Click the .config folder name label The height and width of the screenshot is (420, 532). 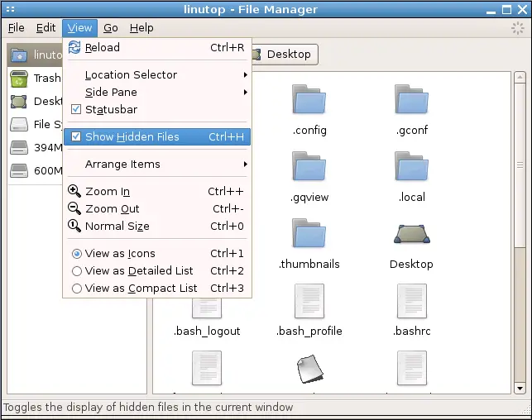point(309,130)
